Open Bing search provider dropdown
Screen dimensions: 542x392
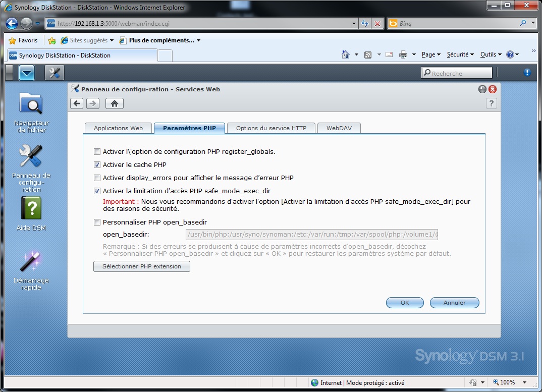[533, 23]
